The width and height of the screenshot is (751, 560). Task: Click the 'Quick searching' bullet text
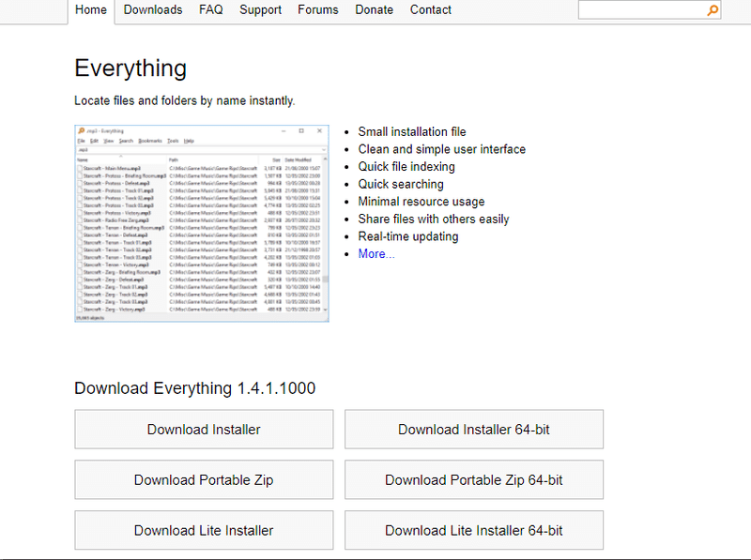point(401,184)
